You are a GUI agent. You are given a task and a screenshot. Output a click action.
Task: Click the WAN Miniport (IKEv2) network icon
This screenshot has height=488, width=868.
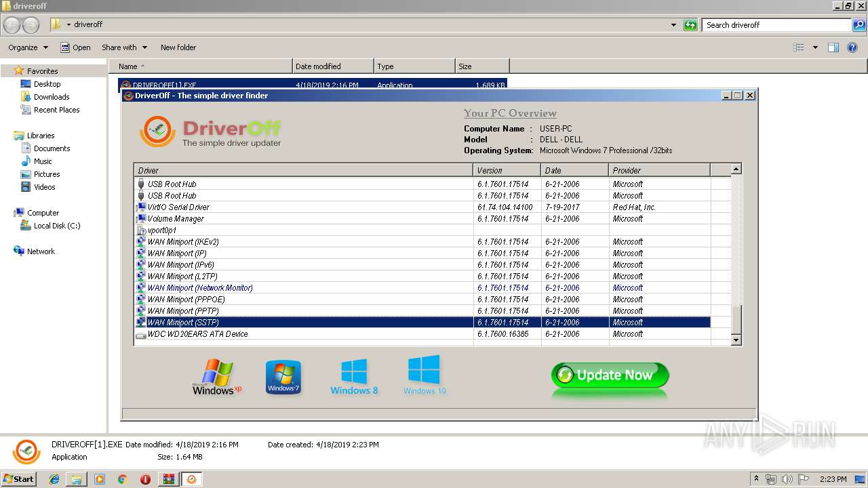[141, 242]
